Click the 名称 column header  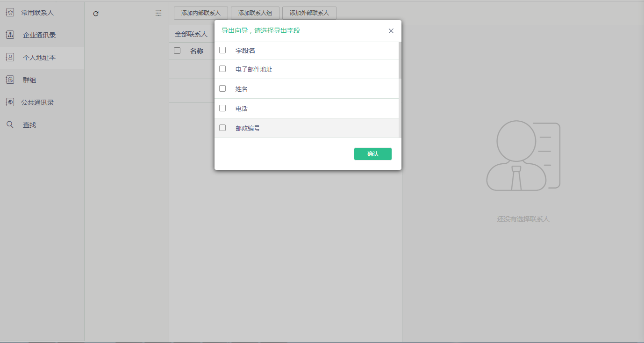(x=197, y=51)
